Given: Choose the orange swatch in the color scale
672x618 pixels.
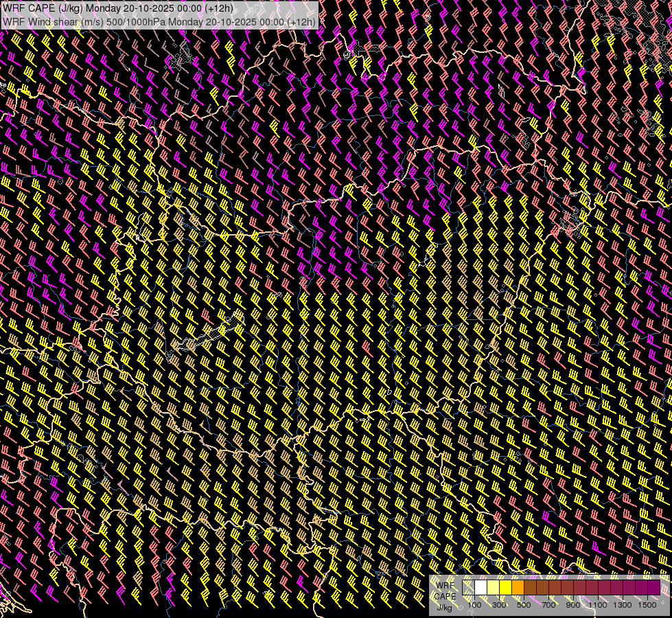Looking at the screenshot, I should (x=518, y=588).
